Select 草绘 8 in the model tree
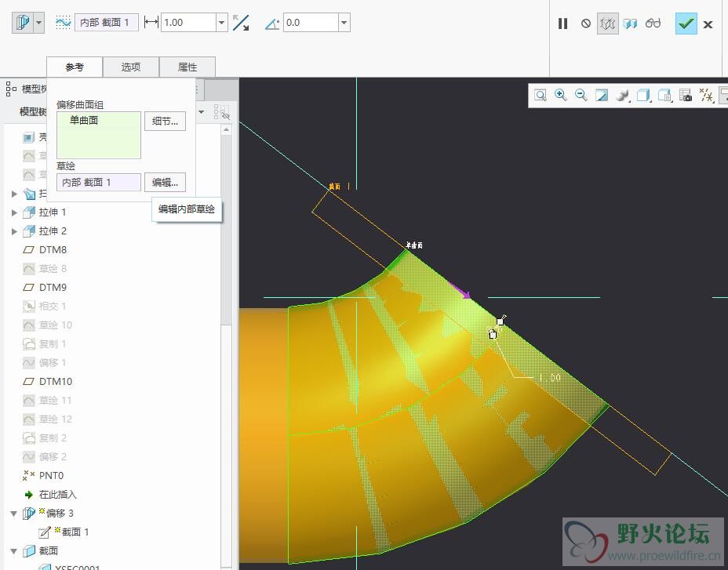The width and height of the screenshot is (728, 570). [x=53, y=269]
